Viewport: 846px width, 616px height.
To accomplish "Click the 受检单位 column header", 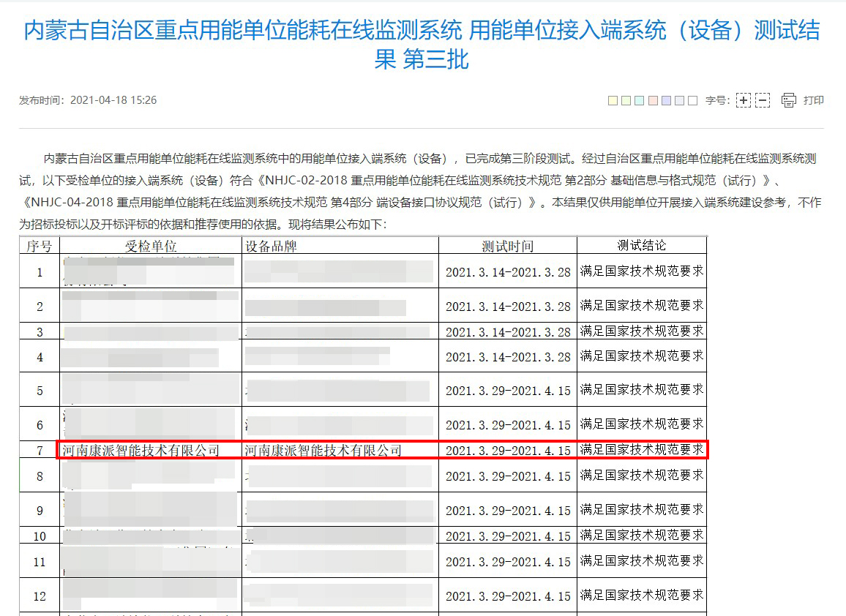I will point(151,246).
